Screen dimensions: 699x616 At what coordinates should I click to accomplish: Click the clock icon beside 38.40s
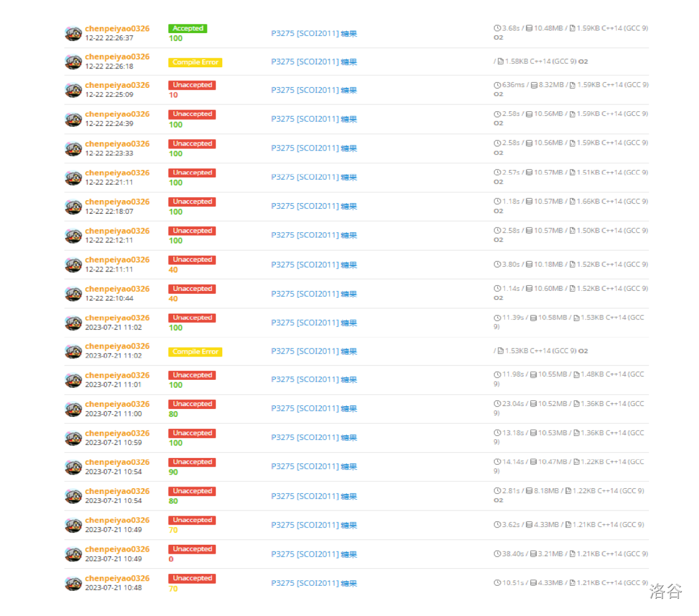pyautogui.click(x=497, y=554)
